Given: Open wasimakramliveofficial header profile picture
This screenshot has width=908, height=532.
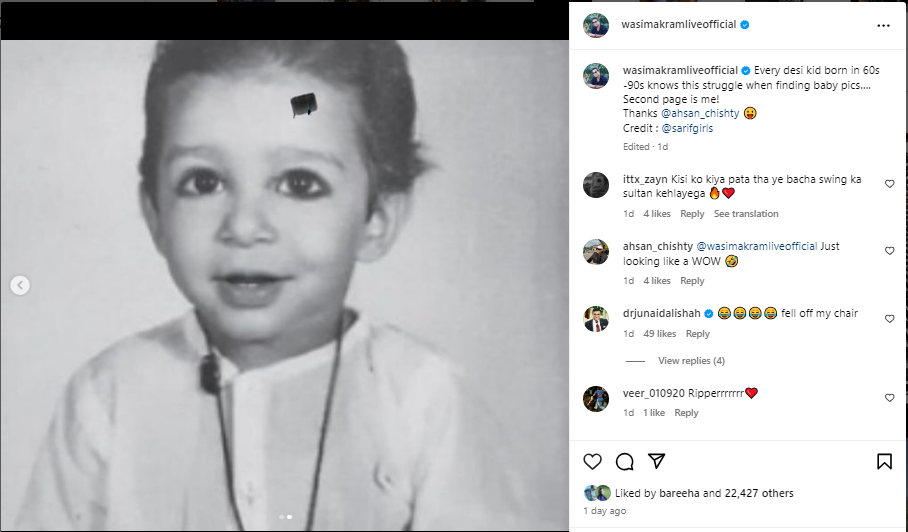Looking at the screenshot, I should [x=596, y=25].
